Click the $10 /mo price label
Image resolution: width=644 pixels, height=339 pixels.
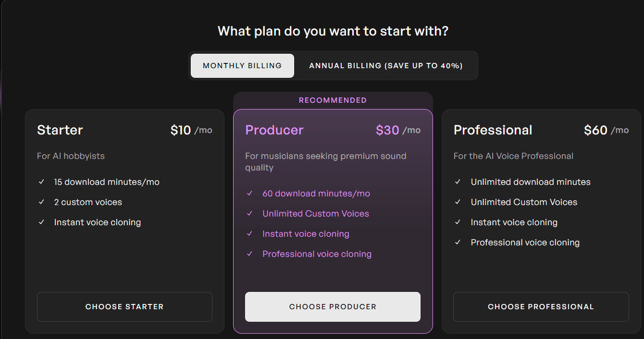click(191, 130)
